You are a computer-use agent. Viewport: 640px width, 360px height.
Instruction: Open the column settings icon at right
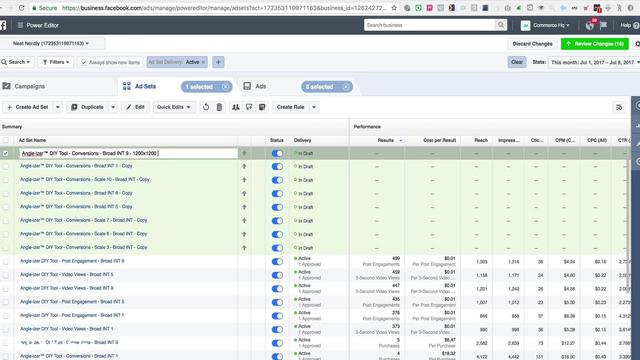(619, 107)
